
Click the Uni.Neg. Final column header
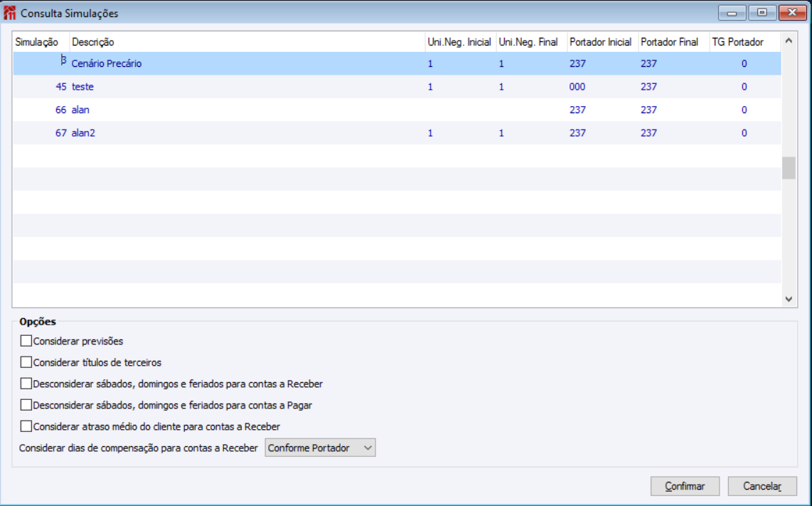pyautogui.click(x=531, y=42)
